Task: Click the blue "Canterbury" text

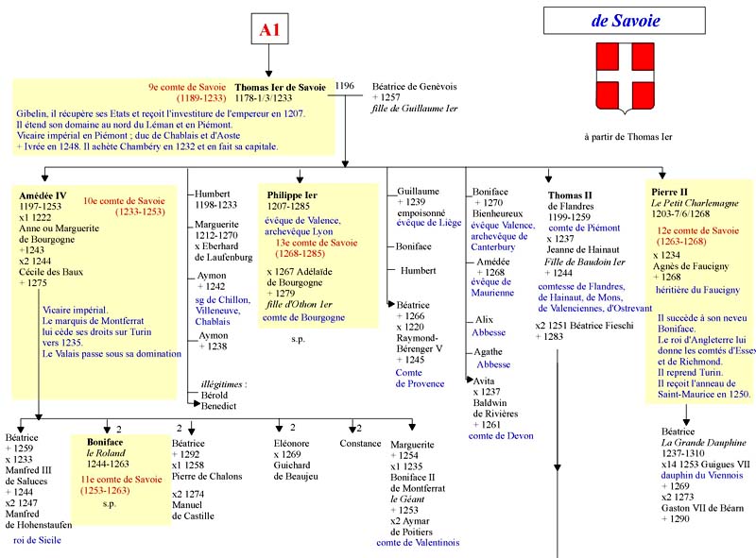Action: (493, 247)
